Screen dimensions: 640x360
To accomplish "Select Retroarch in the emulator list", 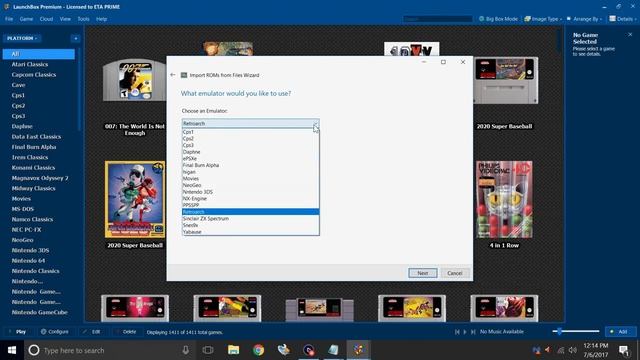I will tap(250, 212).
